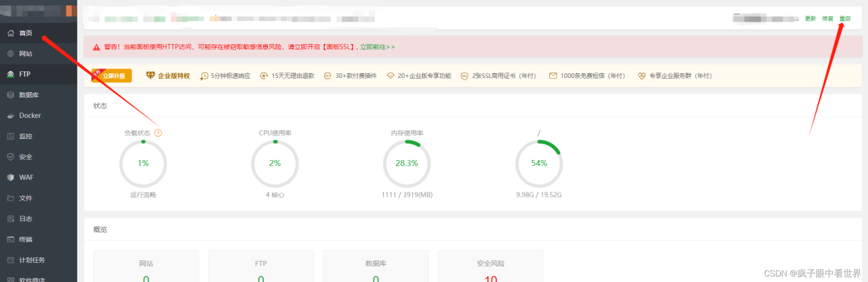Open the Docker menu item
Image resolution: width=868 pixels, height=282 pixels.
(39, 115)
